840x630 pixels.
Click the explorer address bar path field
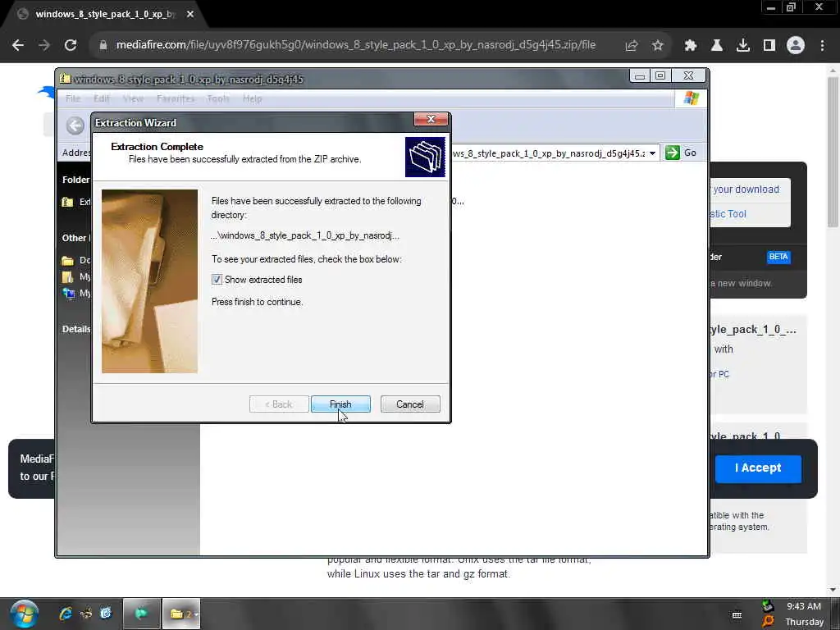[548, 153]
